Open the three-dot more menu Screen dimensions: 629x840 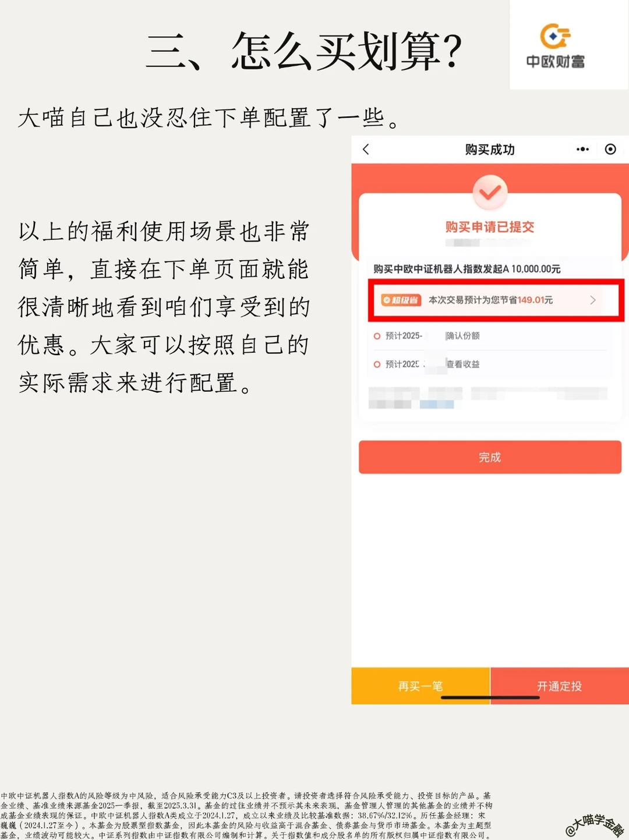click(582, 150)
